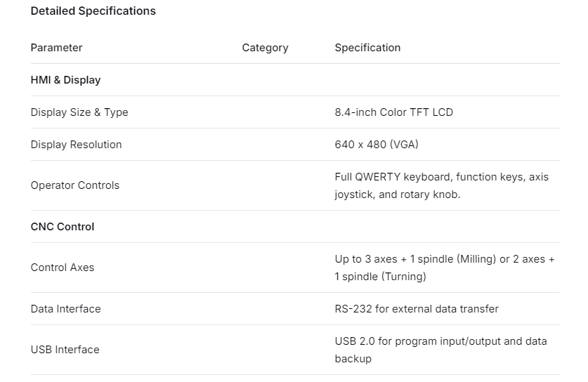Click the Display Size & Type parameter
Screen dimensions: 588x382
click(79, 112)
